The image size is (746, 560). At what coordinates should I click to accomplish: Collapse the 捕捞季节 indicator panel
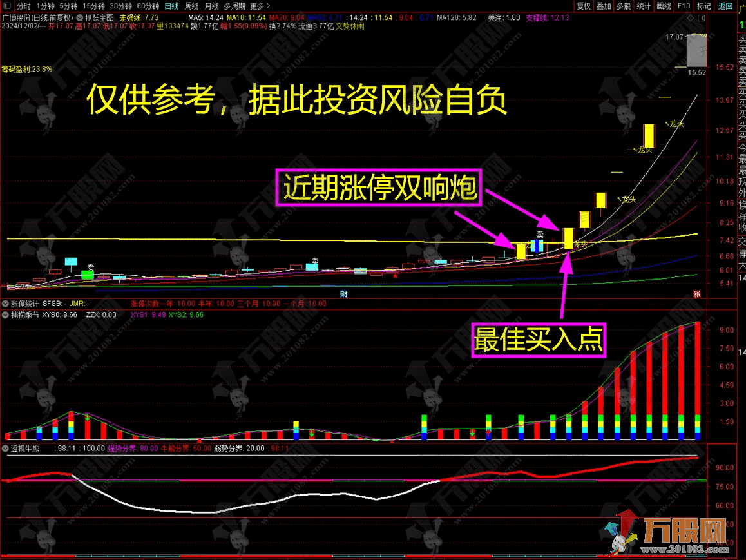(5, 315)
